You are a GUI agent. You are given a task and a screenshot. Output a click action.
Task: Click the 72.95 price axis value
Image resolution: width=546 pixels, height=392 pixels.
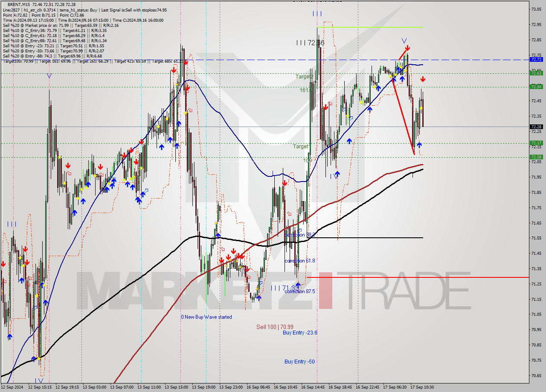coord(536,24)
